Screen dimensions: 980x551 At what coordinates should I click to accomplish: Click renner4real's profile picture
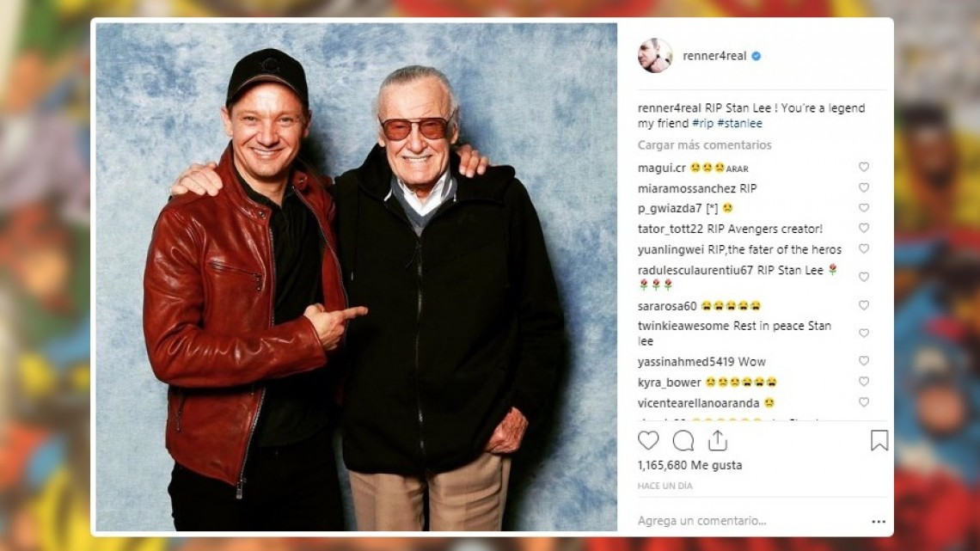click(655, 56)
